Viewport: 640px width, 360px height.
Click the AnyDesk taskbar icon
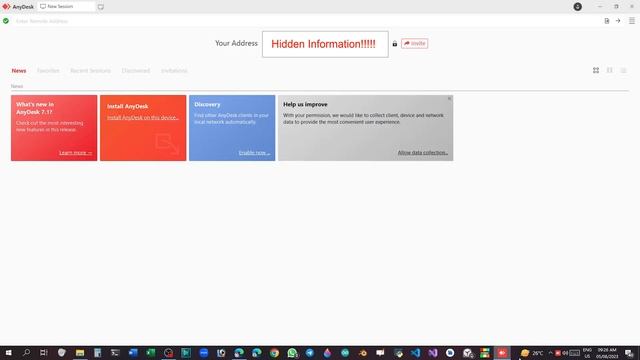502,353
